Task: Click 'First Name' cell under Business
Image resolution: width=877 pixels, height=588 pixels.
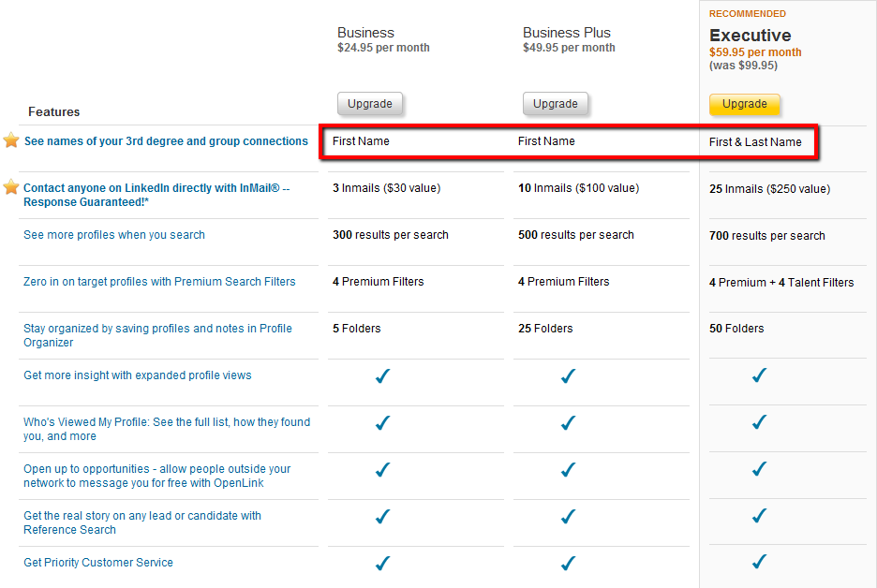Action: [x=361, y=140]
